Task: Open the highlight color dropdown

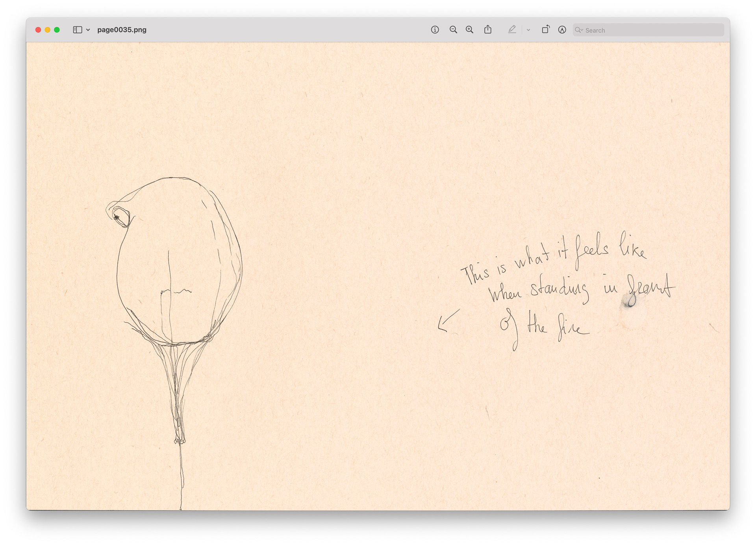Action: [528, 30]
